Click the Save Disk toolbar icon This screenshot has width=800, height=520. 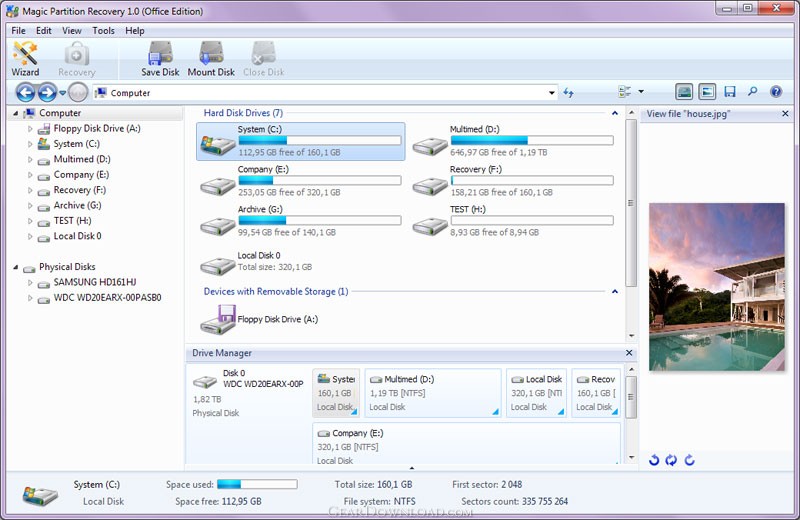pos(160,59)
